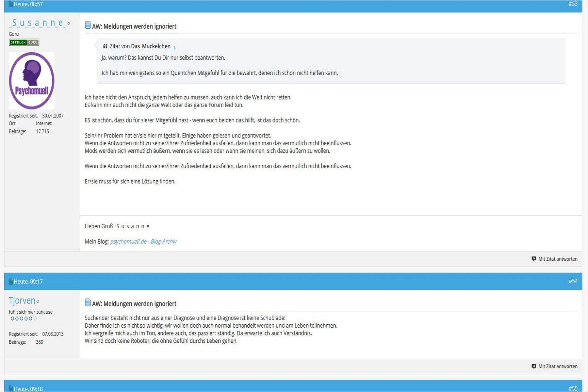Open _S_u_s_a_n_n_e_ user profile menu
The image size is (588, 392).
37,23
